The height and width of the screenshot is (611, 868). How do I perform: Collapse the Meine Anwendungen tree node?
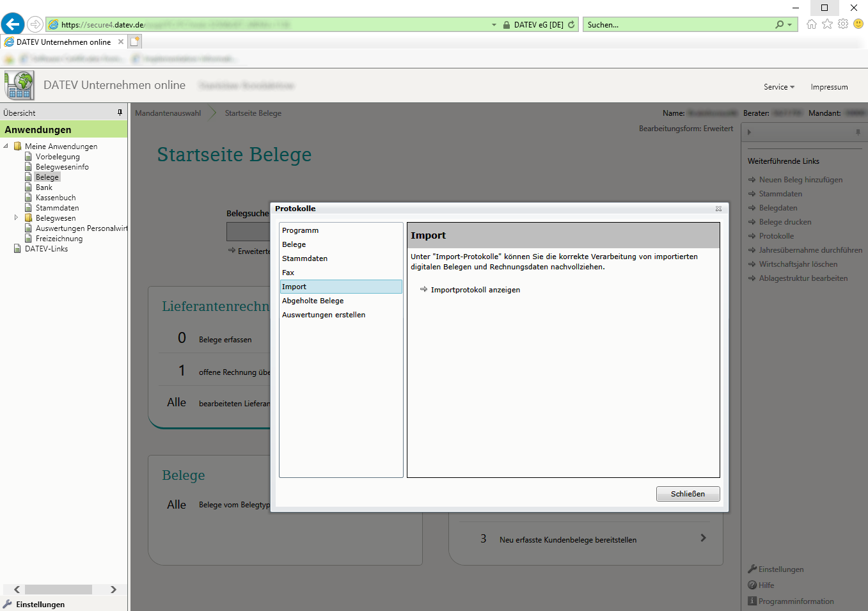[x=6, y=146]
